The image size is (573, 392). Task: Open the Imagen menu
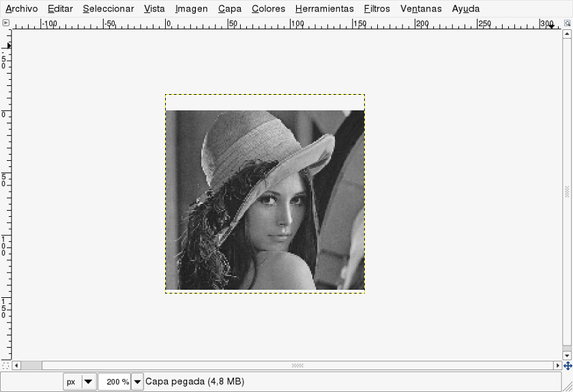[x=191, y=8]
